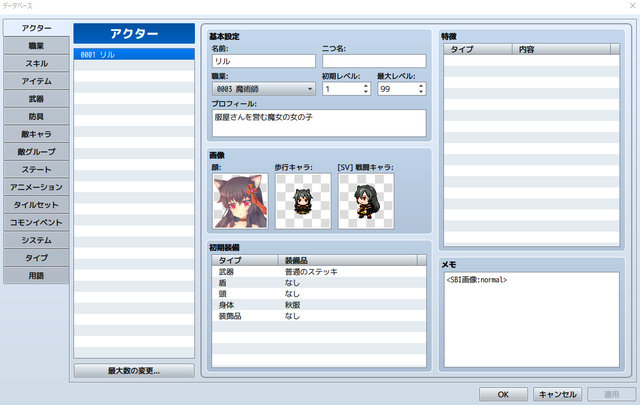The width and height of the screenshot is (640, 405).
Task: Open the アニメーション tab
Action: 36,187
